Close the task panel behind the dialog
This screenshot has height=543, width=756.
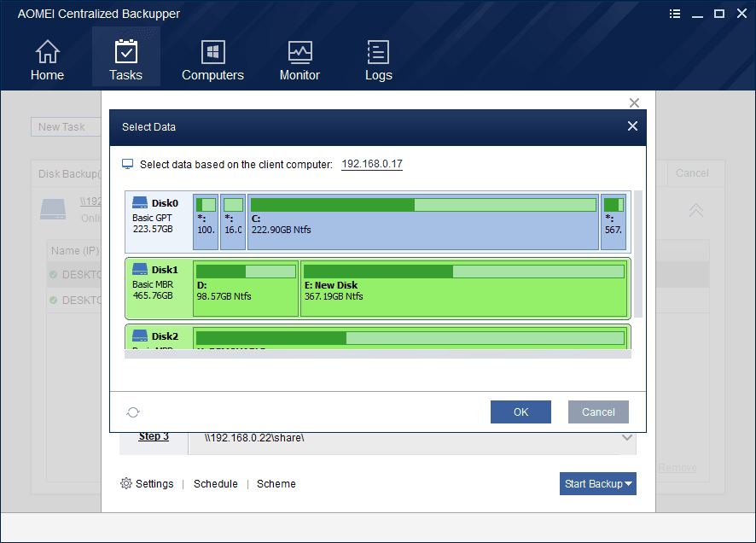pyautogui.click(x=634, y=102)
